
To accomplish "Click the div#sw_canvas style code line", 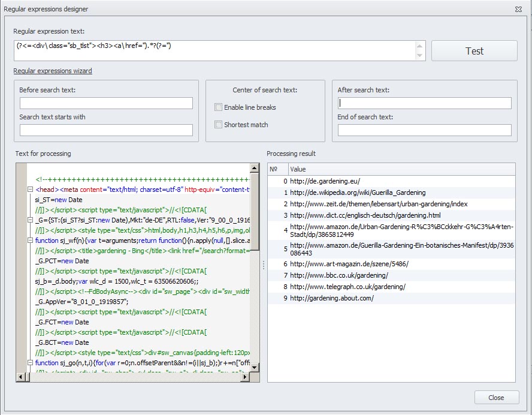I will [x=143, y=353].
